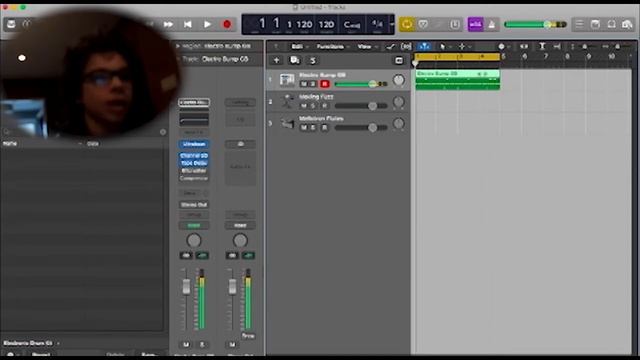Viewport: 640px width, 360px height.
Task: Click the yellow cycle range in the ruler
Action: [x=457, y=56]
